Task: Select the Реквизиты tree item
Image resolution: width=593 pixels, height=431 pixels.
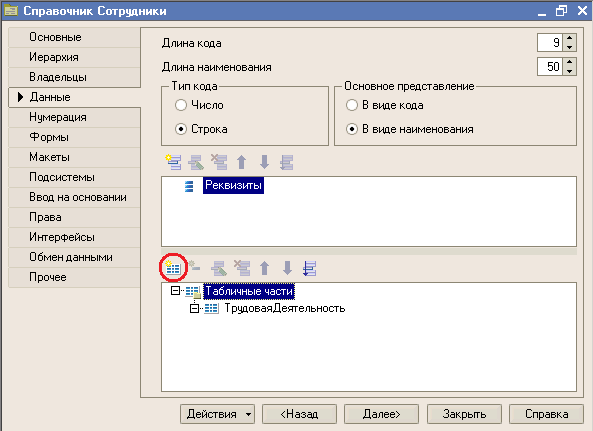Action: (x=233, y=185)
